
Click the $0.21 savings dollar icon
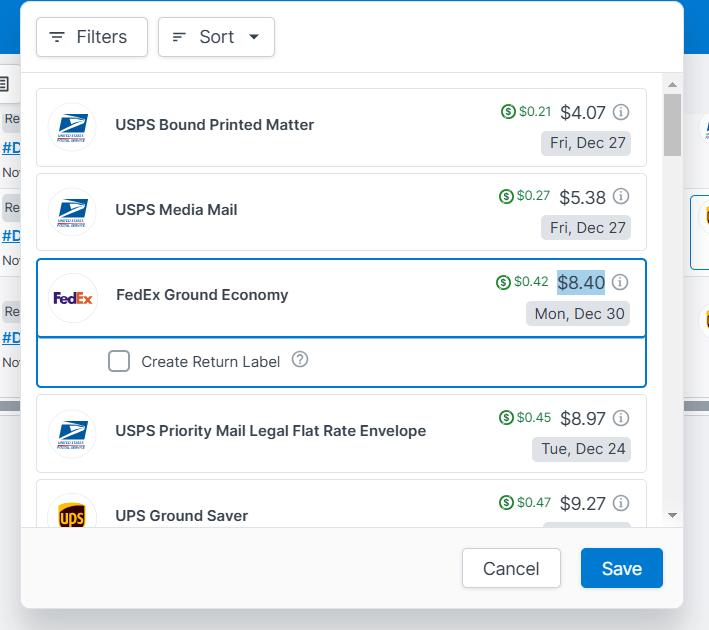[x=508, y=111]
